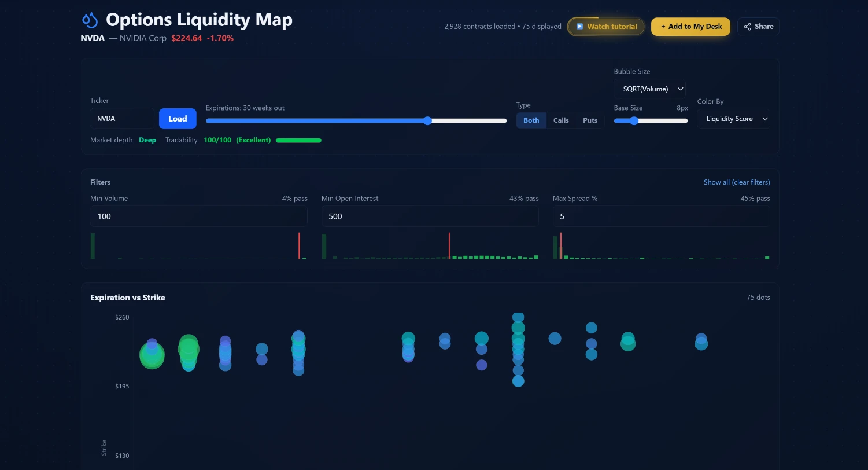Image resolution: width=868 pixels, height=470 pixels.
Task: Click the 45% pass label
Action: point(755,199)
